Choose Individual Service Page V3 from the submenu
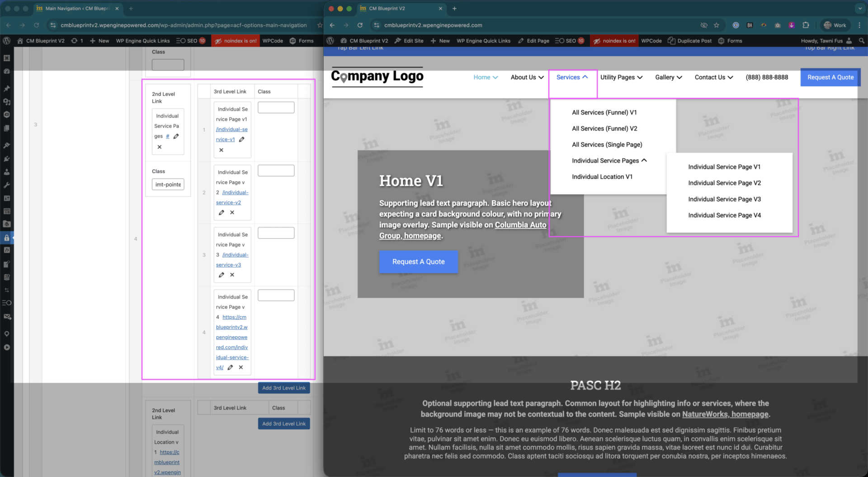 [724, 199]
